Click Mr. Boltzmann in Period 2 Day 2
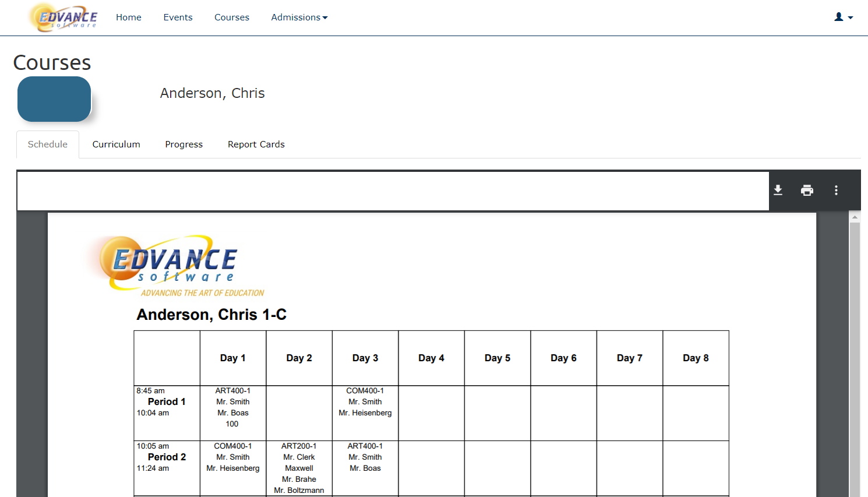The image size is (868, 497). coord(299,491)
